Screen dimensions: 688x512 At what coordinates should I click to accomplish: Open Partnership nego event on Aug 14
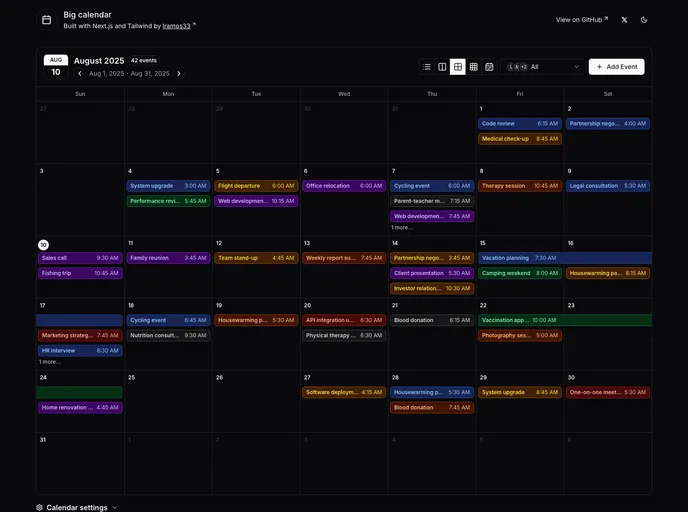coord(432,258)
